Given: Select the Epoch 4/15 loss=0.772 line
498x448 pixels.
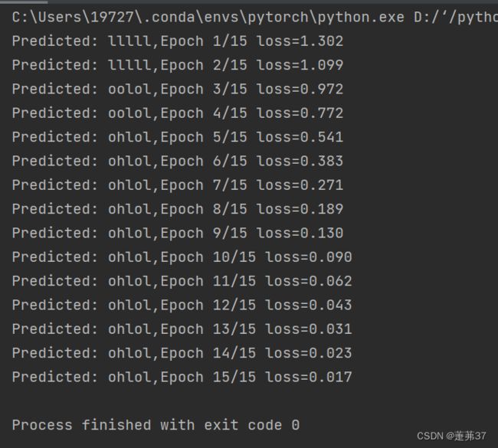Looking at the screenshot, I should click(x=178, y=113).
